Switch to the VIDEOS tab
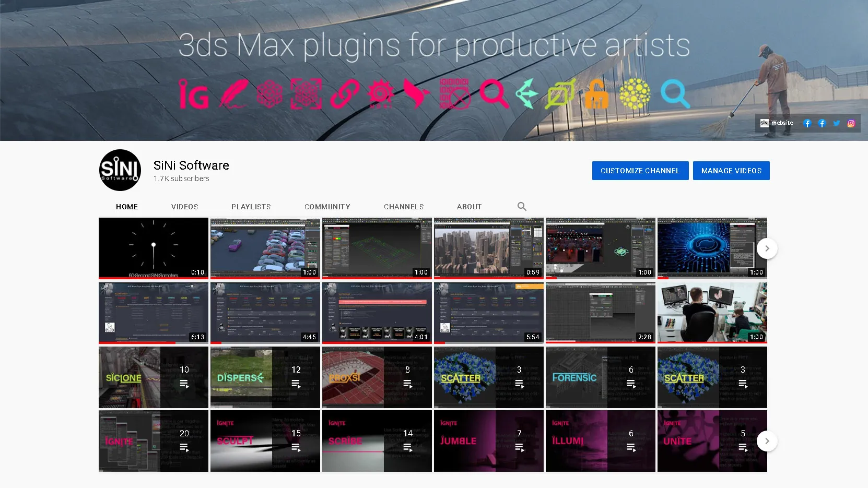The height and width of the screenshot is (488, 868). (185, 207)
